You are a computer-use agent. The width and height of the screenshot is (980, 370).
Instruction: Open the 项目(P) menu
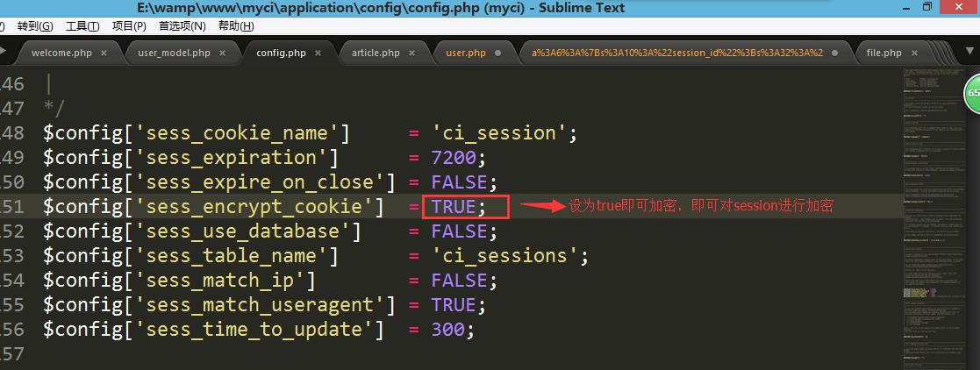click(129, 26)
